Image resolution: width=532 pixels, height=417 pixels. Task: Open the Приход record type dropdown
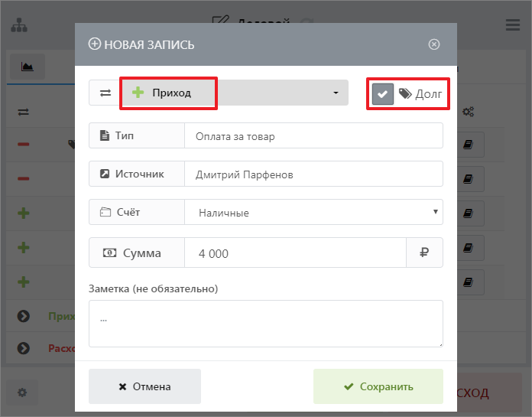pyautogui.click(x=233, y=93)
